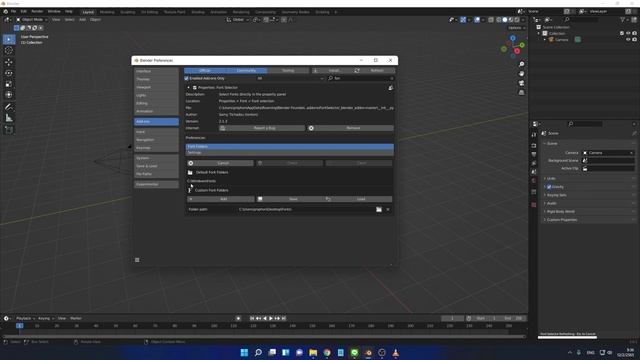Switch perspective/orthographic grid icon in viewport
The image size is (640, 360).
tap(521, 93)
